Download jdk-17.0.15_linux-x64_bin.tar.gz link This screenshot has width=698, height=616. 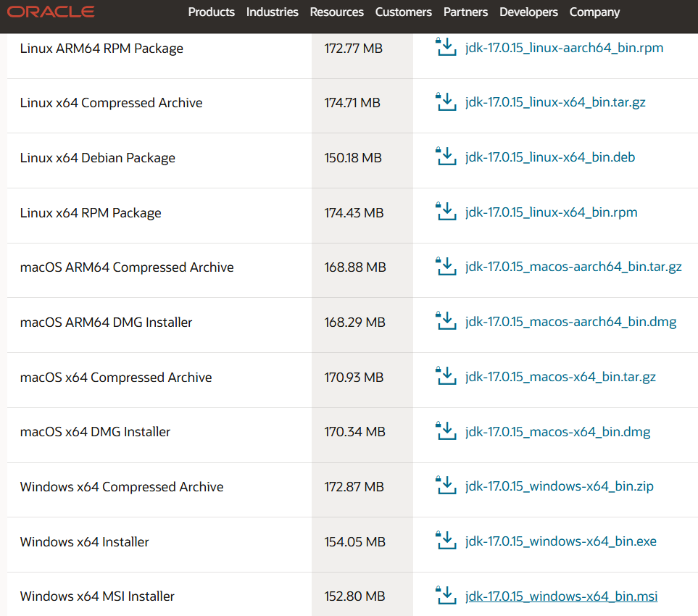(x=555, y=102)
